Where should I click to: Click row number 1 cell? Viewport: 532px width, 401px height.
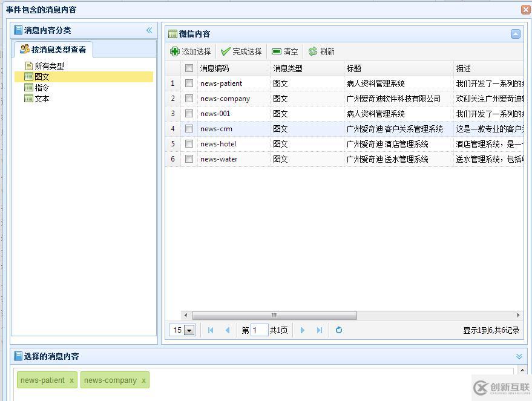[172, 83]
